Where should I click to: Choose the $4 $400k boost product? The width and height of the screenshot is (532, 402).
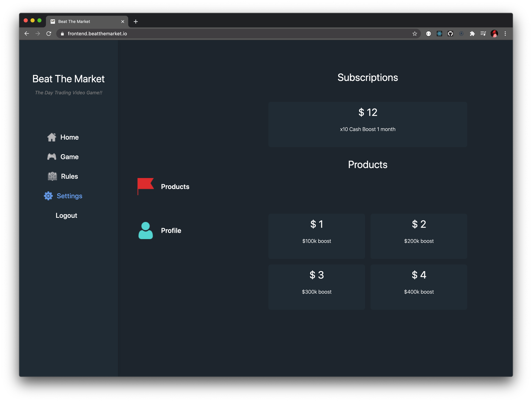point(419,287)
